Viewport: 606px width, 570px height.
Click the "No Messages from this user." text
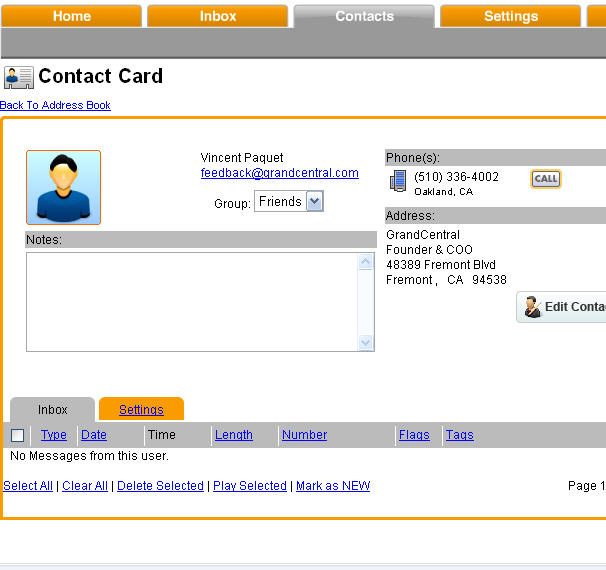click(89, 456)
